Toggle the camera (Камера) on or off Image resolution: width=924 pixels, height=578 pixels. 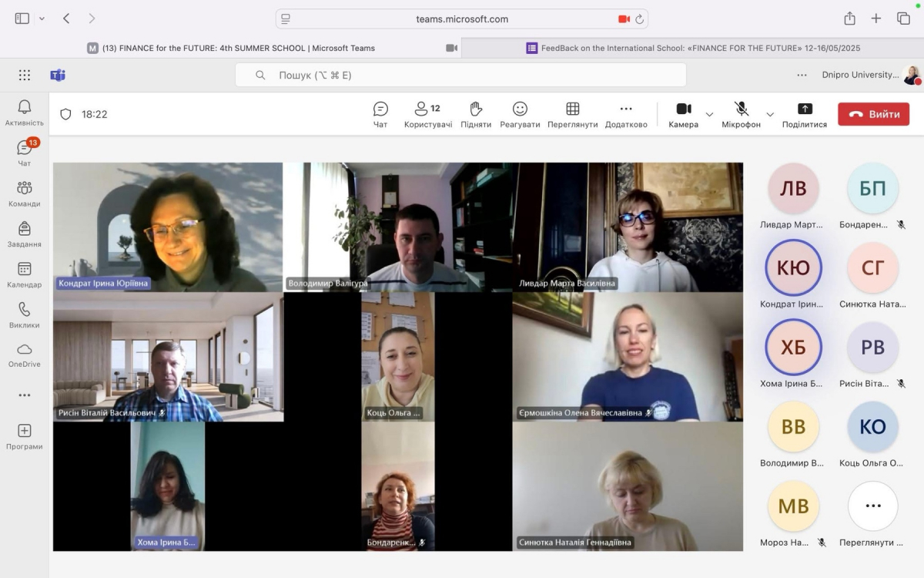[x=683, y=114]
